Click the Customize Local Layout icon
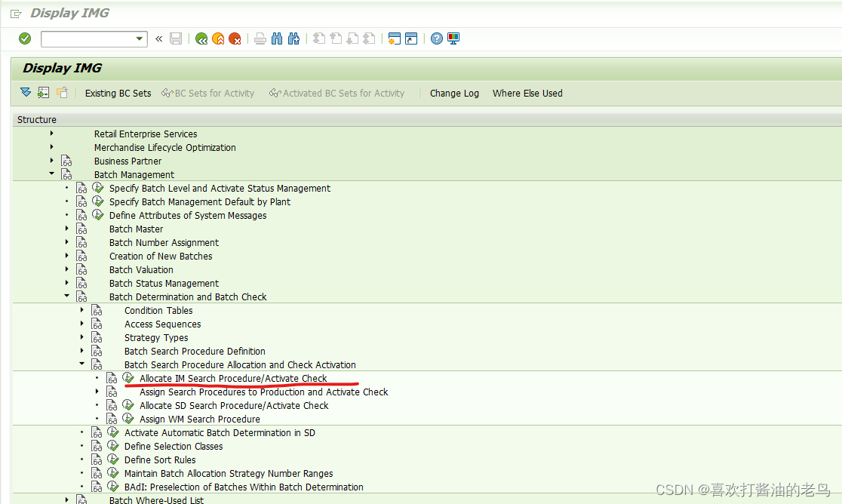The height and width of the screenshot is (504, 842). coord(453,38)
